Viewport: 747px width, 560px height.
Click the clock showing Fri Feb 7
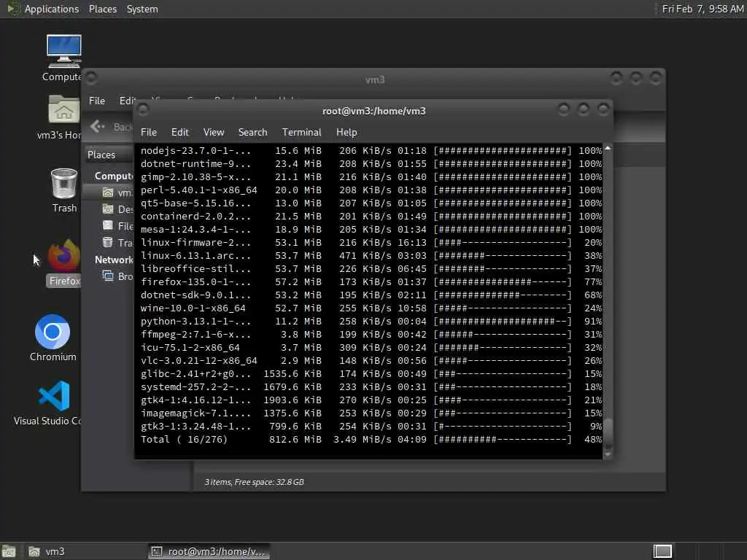(x=703, y=9)
